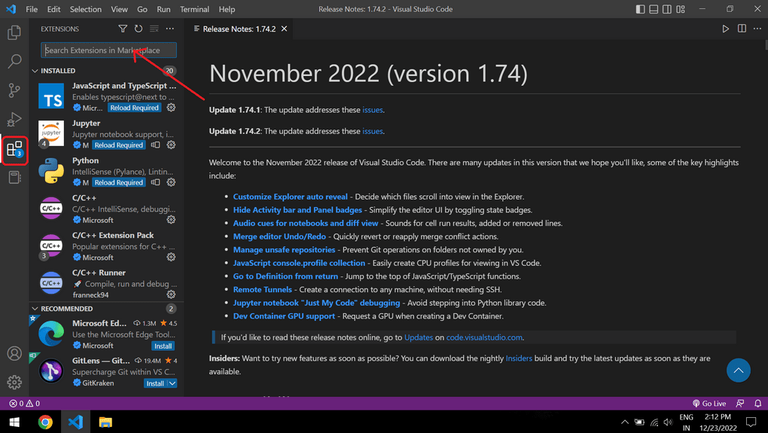Open the GitLens Install dropdown arrow
The image size is (768, 433).
[x=172, y=384]
